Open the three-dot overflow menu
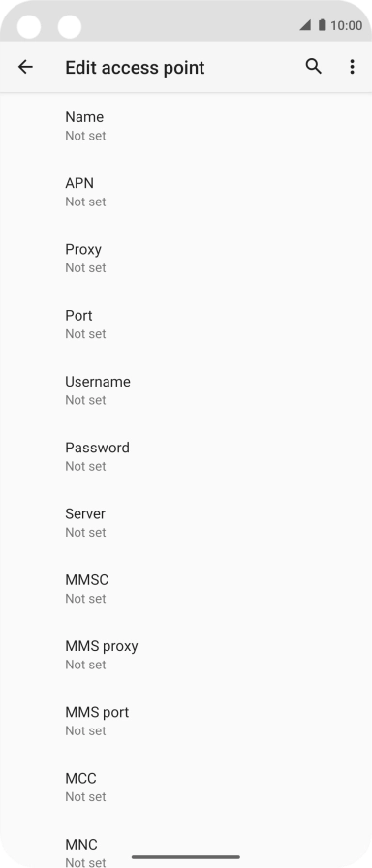Image resolution: width=372 pixels, height=868 pixels. pos(352,67)
